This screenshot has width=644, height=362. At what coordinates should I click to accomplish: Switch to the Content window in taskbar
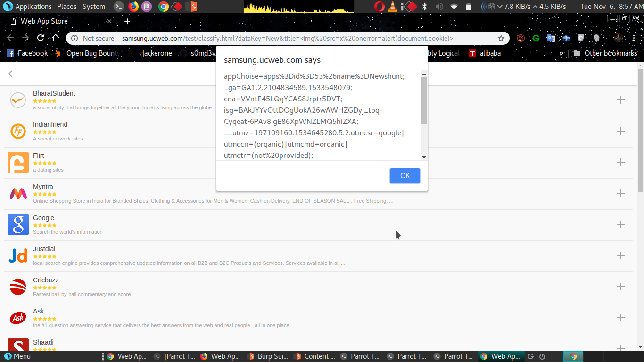[x=314, y=356]
